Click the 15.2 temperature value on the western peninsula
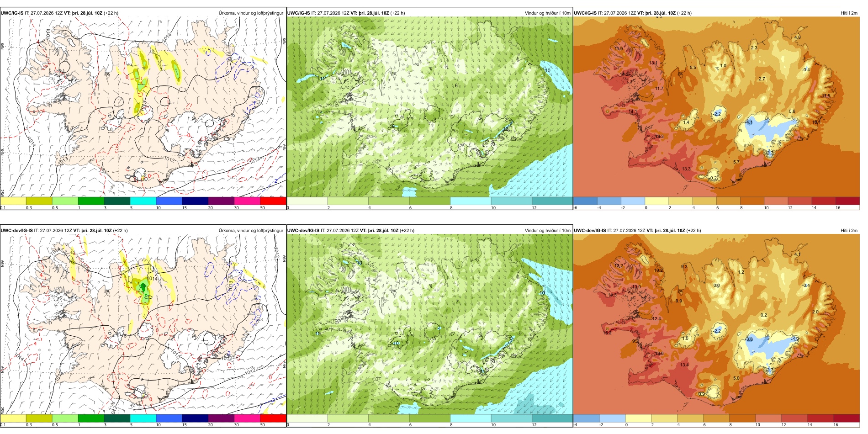This screenshot has width=868, height=434. click(x=607, y=333)
